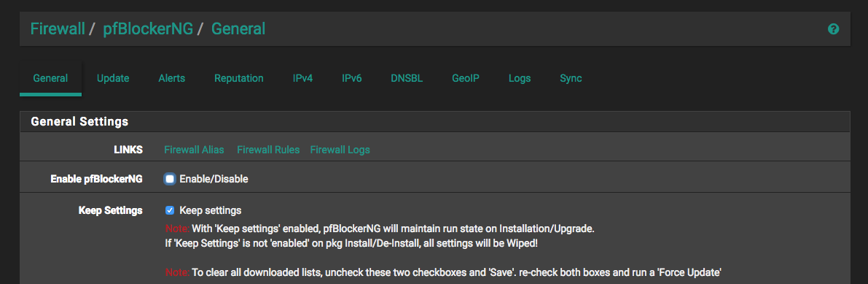The width and height of the screenshot is (868, 284).
Task: Open the help question mark icon
Action: point(833,29)
